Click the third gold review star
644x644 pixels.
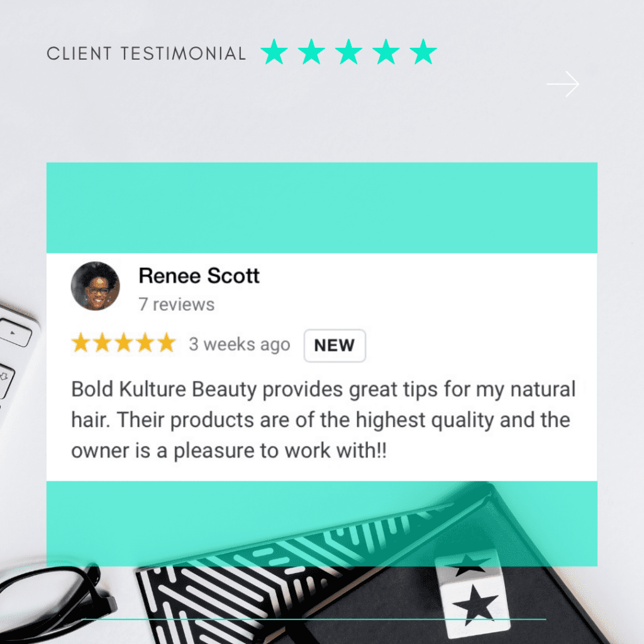(124, 343)
